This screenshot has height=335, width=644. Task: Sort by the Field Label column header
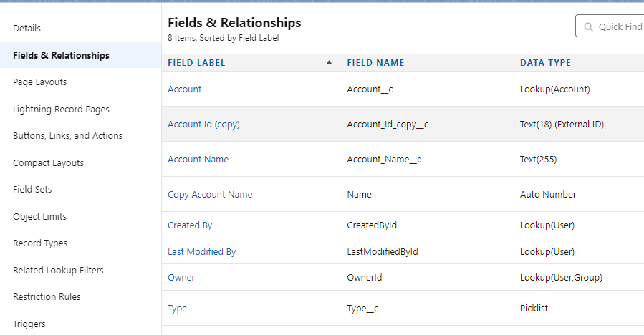pos(196,63)
